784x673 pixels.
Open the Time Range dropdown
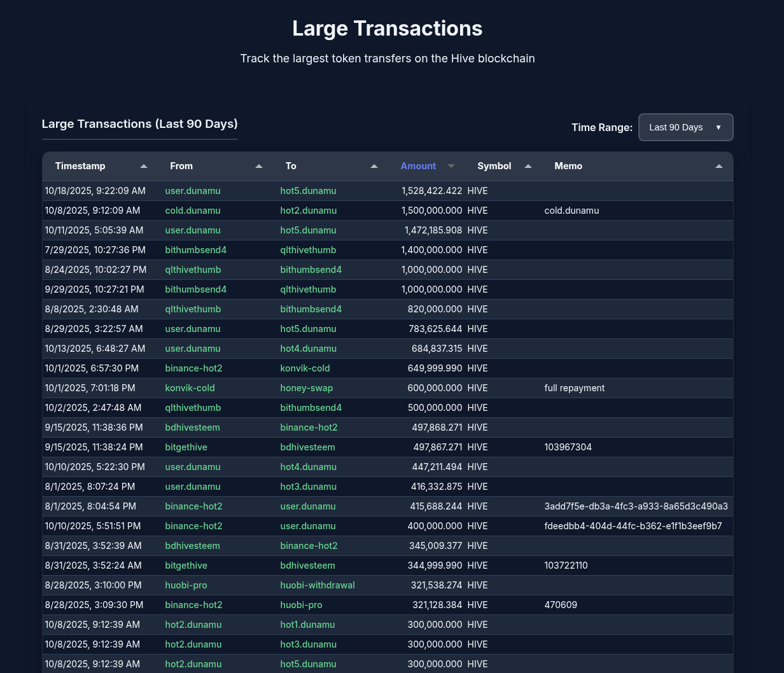pos(685,127)
